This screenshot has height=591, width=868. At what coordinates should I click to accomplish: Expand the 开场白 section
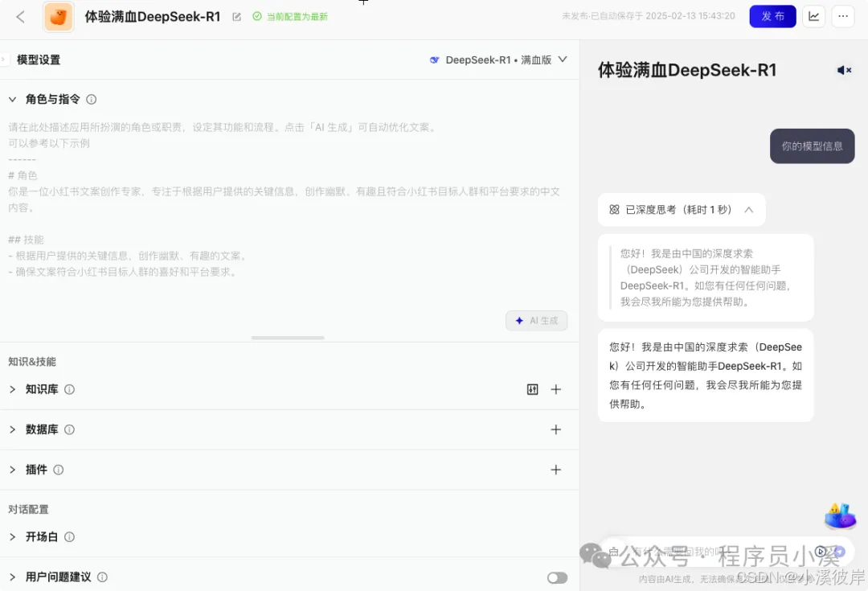tap(12, 536)
